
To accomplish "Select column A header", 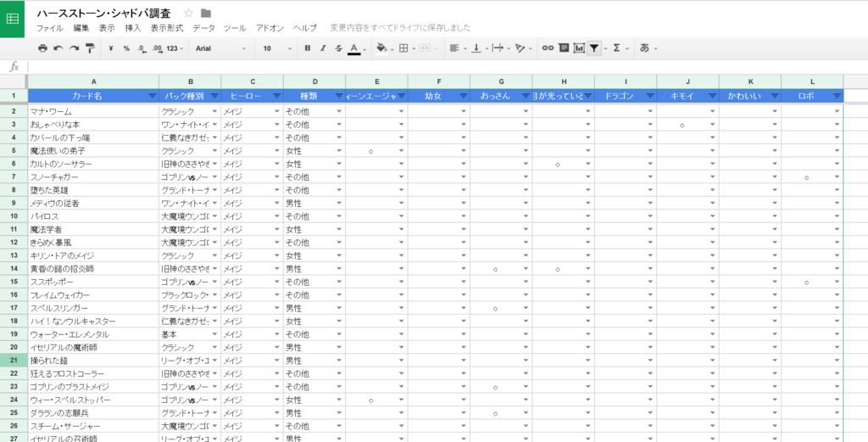I will tap(93, 81).
